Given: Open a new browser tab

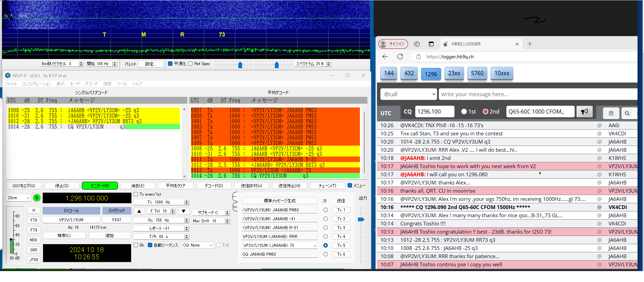Looking at the screenshot, I should (x=530, y=44).
